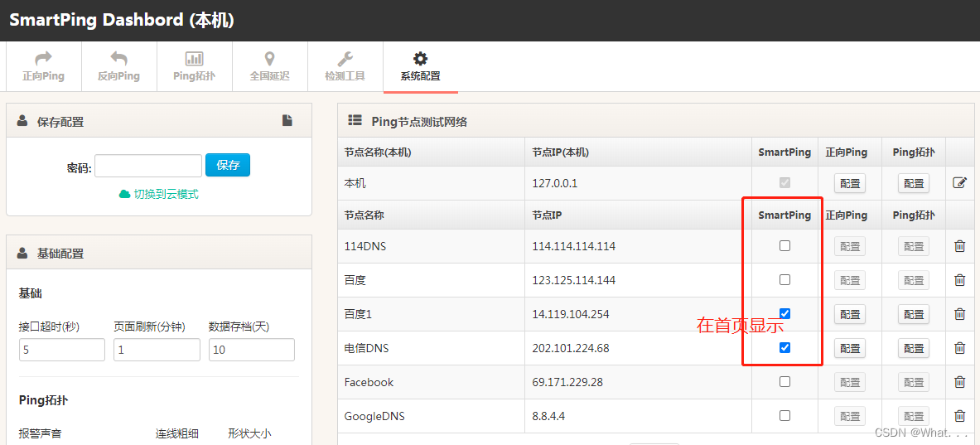Screen dimensions: 980x445
Task: Click the 保存 button
Action: click(x=228, y=165)
